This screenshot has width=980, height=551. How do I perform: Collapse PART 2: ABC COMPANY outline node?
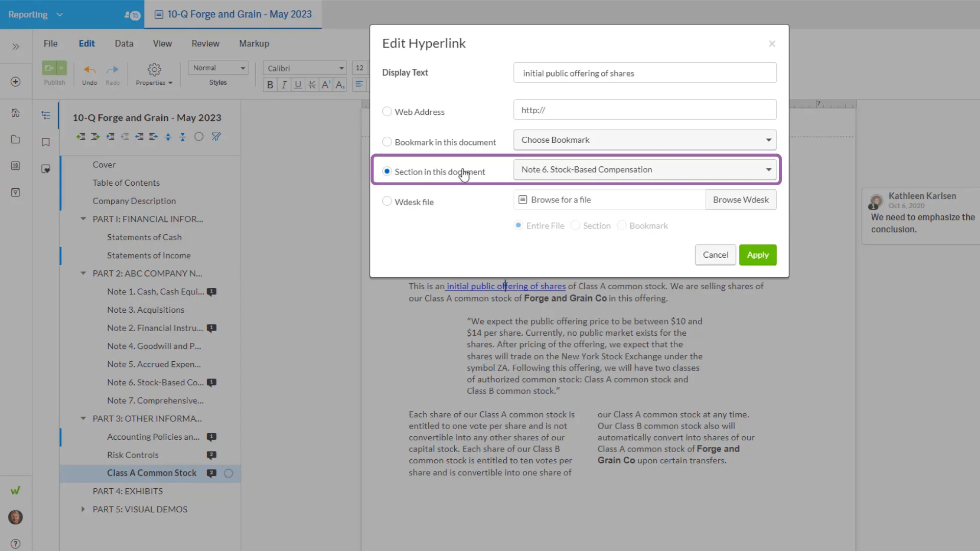click(x=83, y=273)
